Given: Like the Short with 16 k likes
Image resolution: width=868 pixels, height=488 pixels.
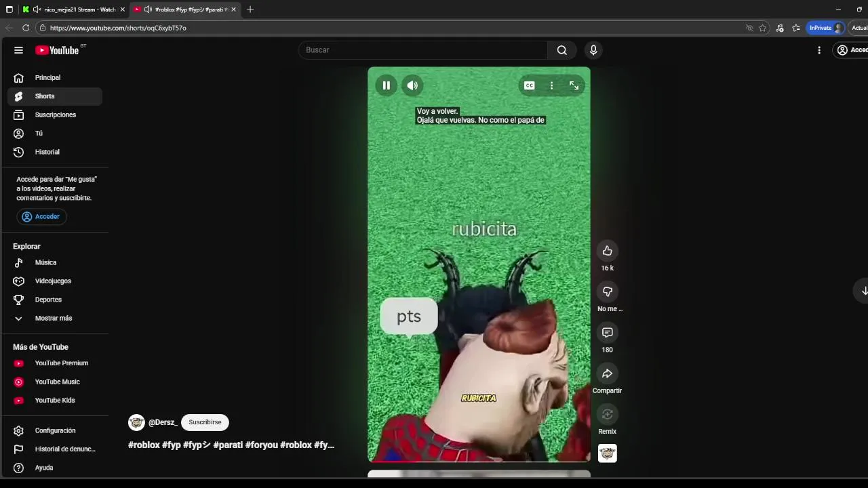Looking at the screenshot, I should (607, 251).
